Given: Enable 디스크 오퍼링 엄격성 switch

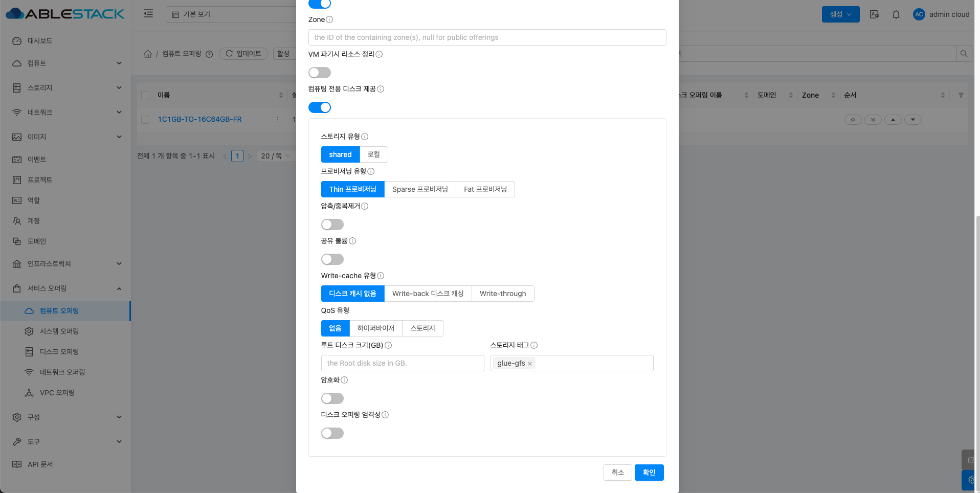Looking at the screenshot, I should 332,433.
